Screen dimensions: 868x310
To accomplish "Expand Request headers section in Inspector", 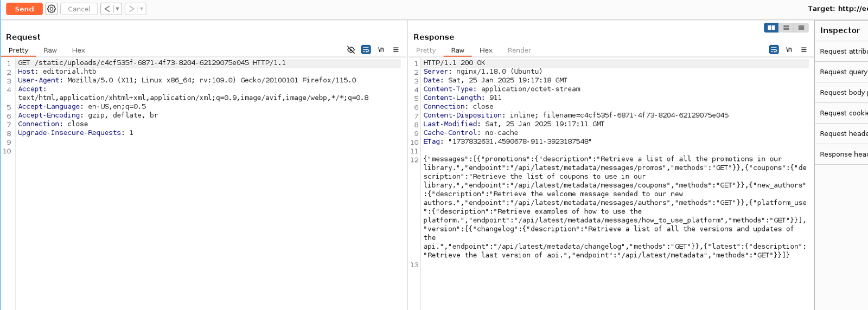I will (843, 133).
